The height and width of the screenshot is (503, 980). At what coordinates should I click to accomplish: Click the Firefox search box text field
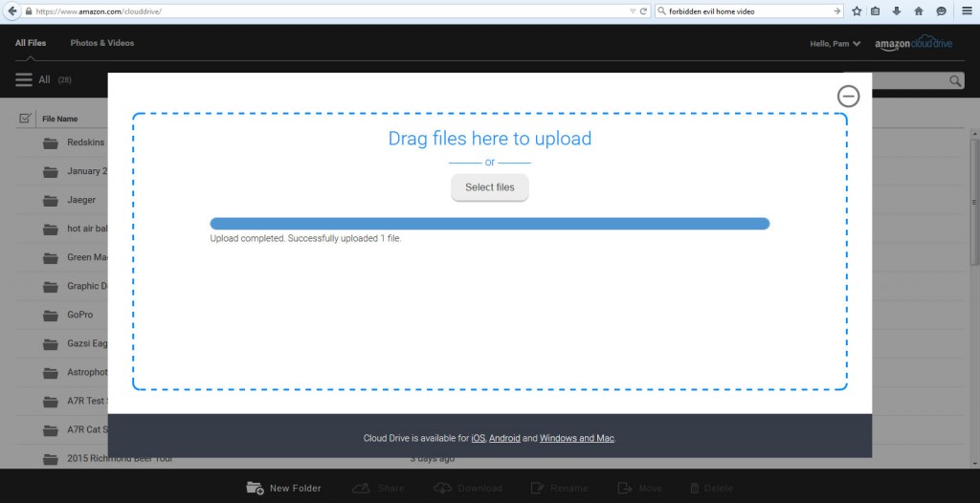point(742,11)
